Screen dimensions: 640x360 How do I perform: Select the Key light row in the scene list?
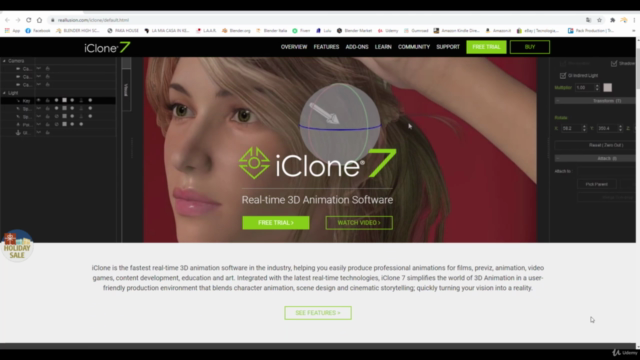(x=58, y=100)
